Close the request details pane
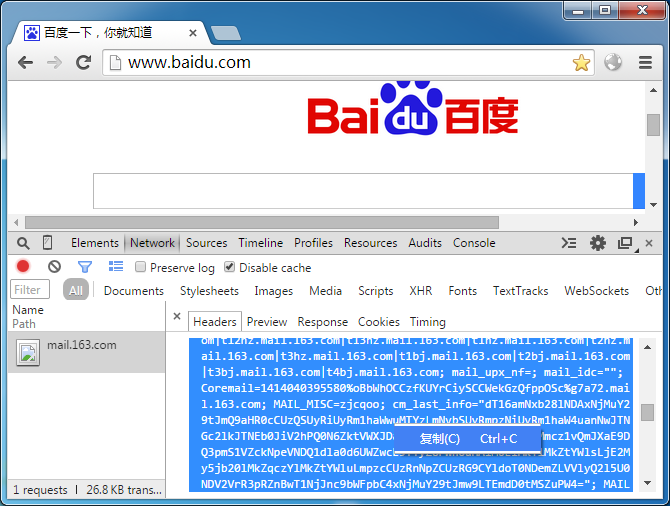This screenshot has height=506, width=670. click(x=177, y=316)
